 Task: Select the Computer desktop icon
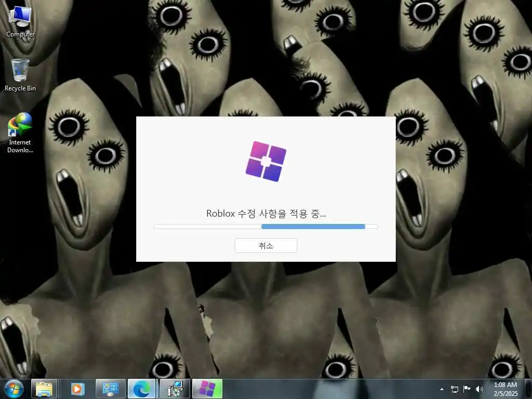[x=20, y=22]
